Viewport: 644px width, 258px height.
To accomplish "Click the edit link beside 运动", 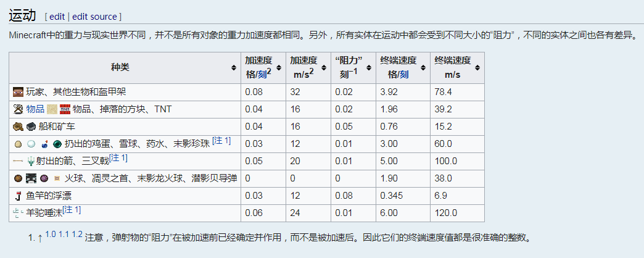I will pyautogui.click(x=57, y=17).
